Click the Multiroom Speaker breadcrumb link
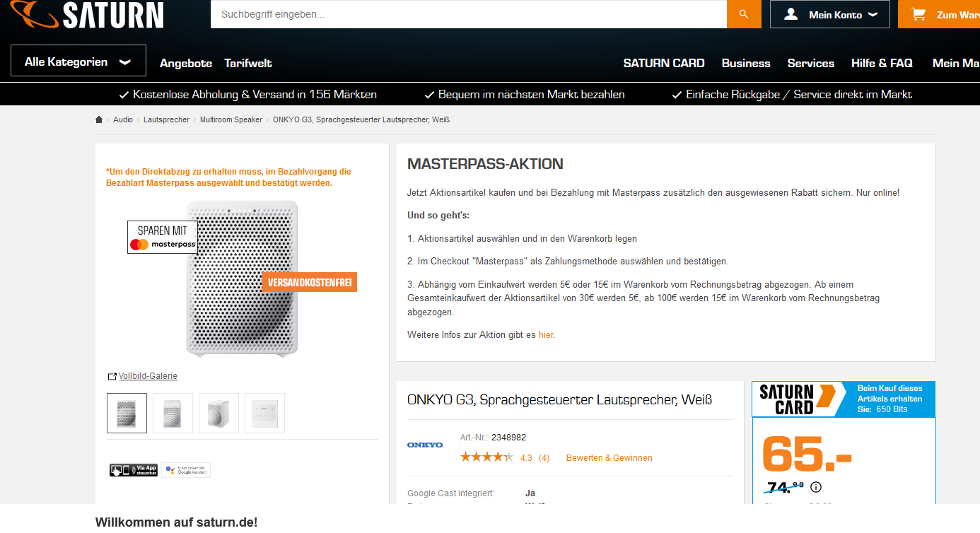 tap(231, 120)
